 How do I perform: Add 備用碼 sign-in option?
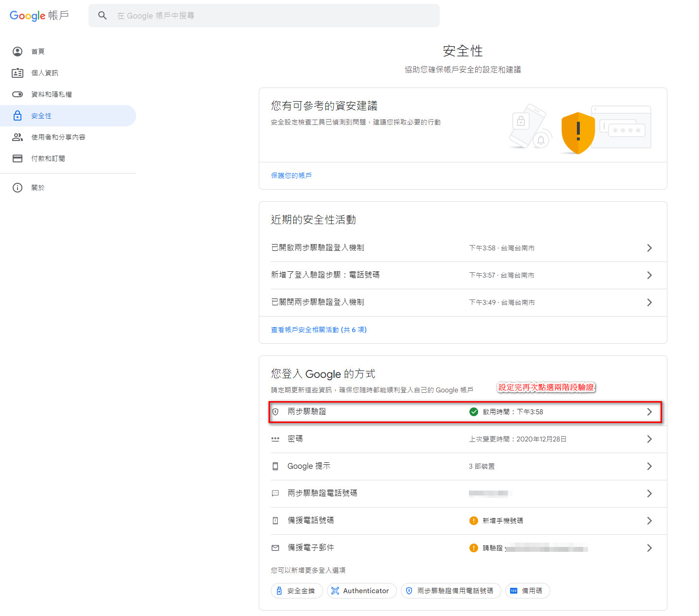click(528, 591)
